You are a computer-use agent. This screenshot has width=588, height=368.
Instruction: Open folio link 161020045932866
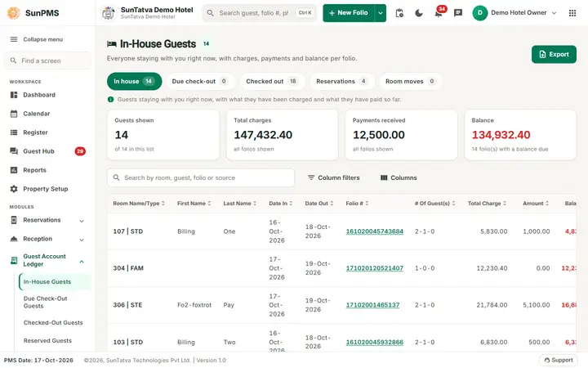[x=374, y=342]
